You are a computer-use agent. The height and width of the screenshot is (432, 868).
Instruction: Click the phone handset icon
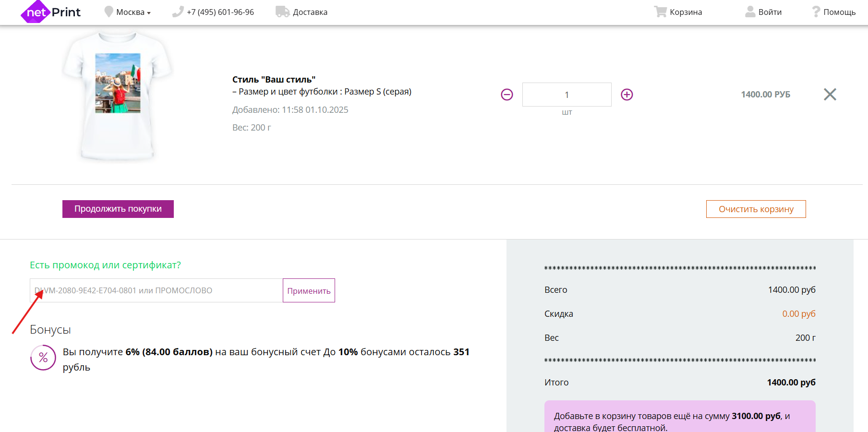click(x=178, y=12)
